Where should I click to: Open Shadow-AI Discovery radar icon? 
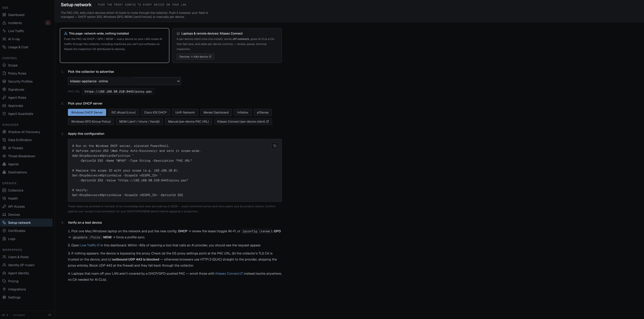pos(4,132)
